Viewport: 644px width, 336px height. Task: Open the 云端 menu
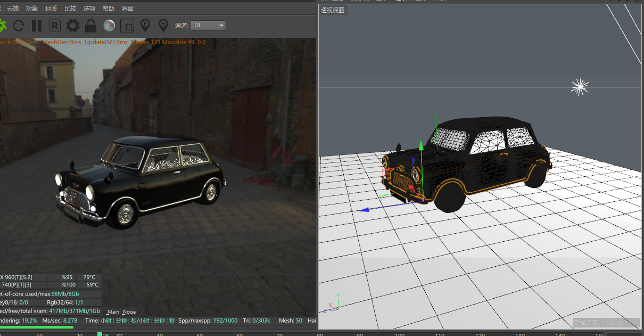pyautogui.click(x=13, y=9)
